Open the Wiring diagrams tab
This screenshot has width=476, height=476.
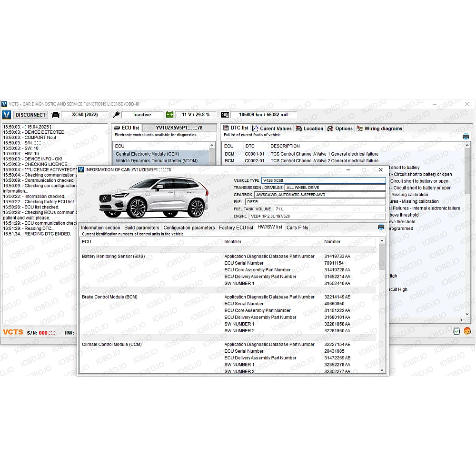[x=379, y=129]
